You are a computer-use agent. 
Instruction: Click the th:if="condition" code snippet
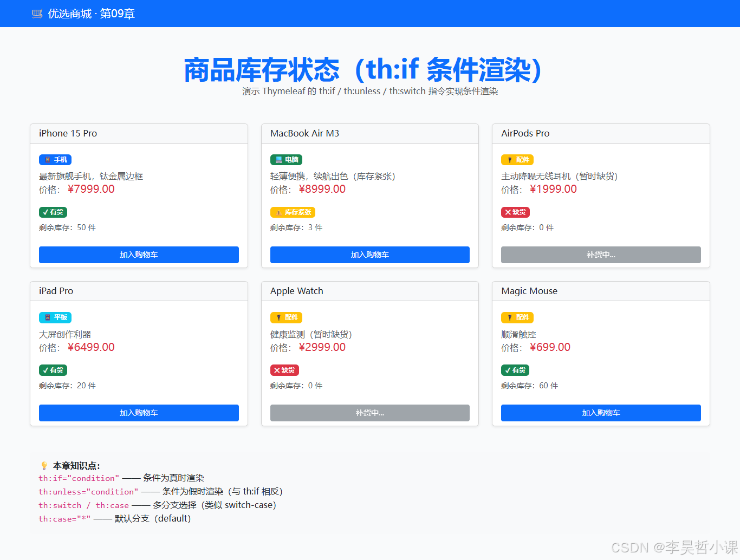79,478
